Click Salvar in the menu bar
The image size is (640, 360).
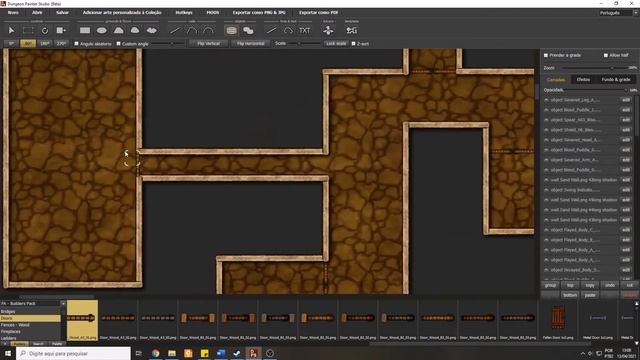coord(62,13)
